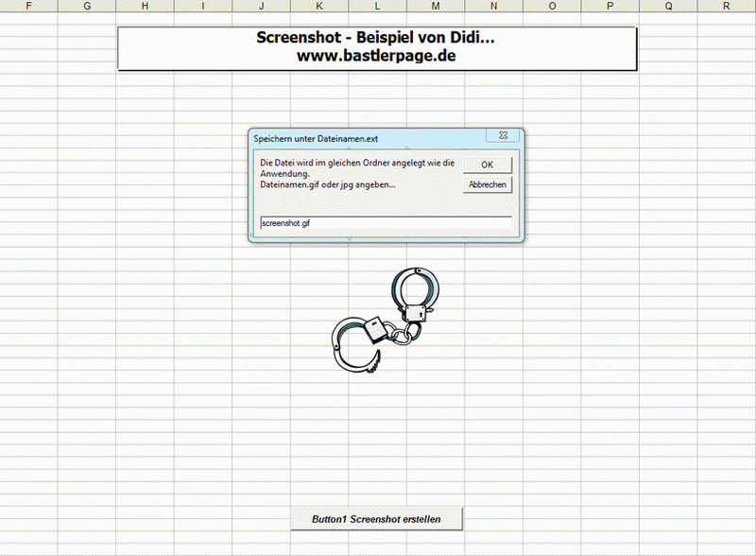Click the dialog title Speichern unter Dateinamen.ext
The height and width of the screenshot is (556, 756).
click(316, 138)
